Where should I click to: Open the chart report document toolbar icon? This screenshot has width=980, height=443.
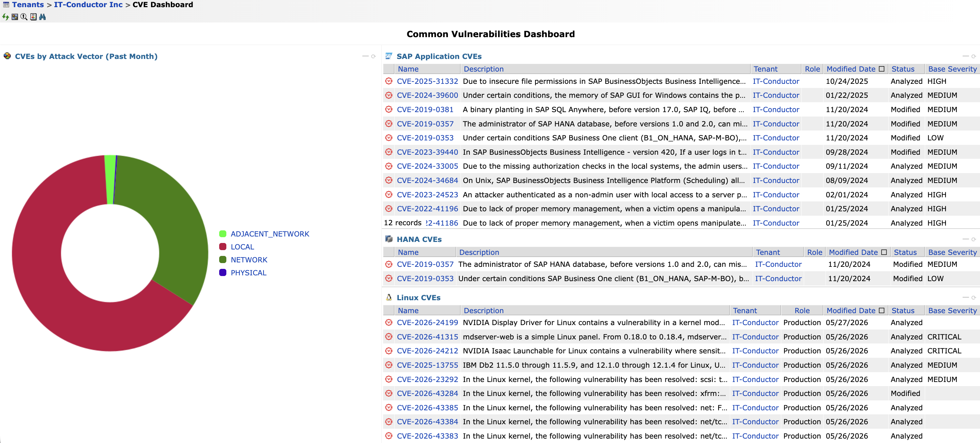(x=33, y=17)
